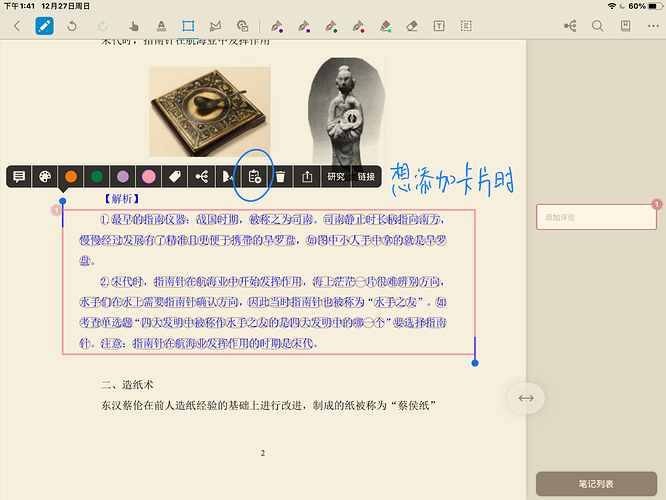Open the color palette in popup bar
This screenshot has width=666, height=500.
click(x=45, y=176)
